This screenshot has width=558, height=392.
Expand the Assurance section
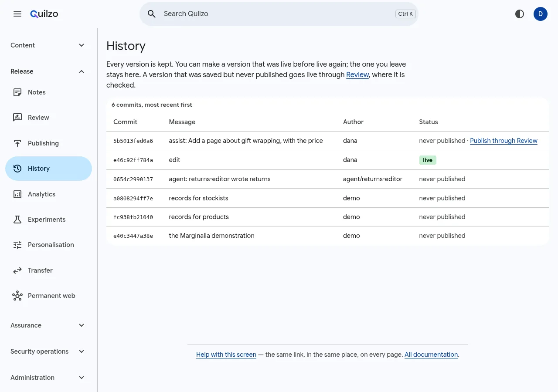coord(48,325)
